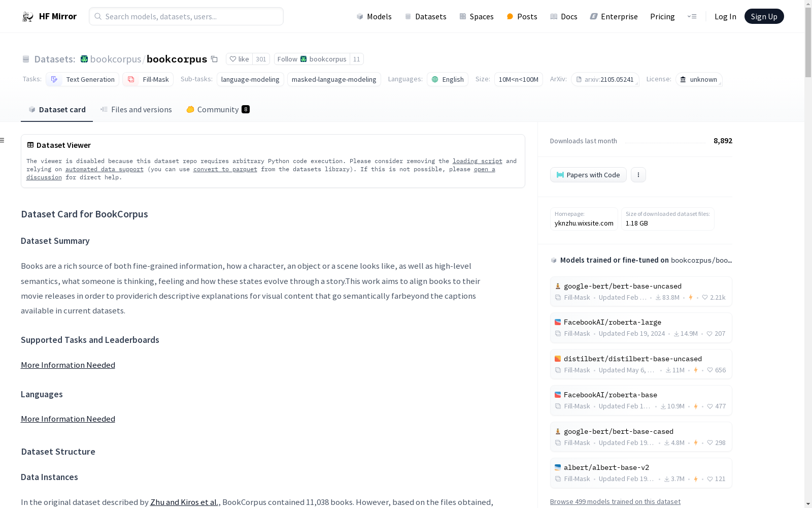Switch to Files and versions tab
Image resolution: width=812 pixels, height=508 pixels.
[x=136, y=109]
